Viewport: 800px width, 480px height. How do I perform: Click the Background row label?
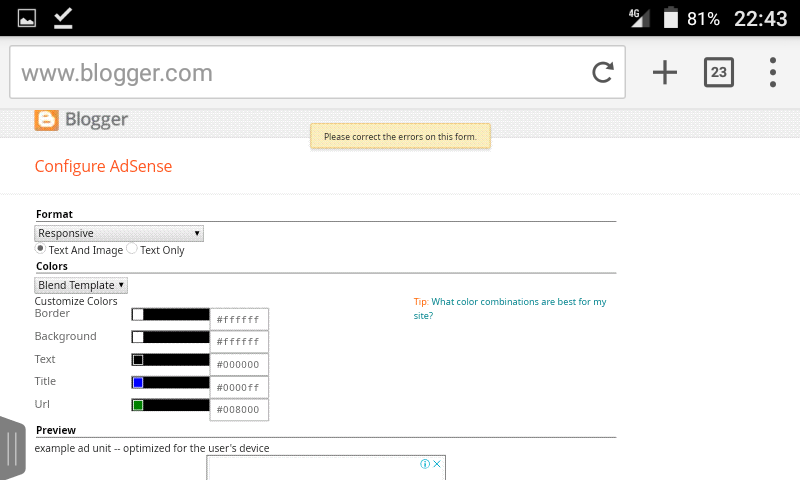coord(65,336)
